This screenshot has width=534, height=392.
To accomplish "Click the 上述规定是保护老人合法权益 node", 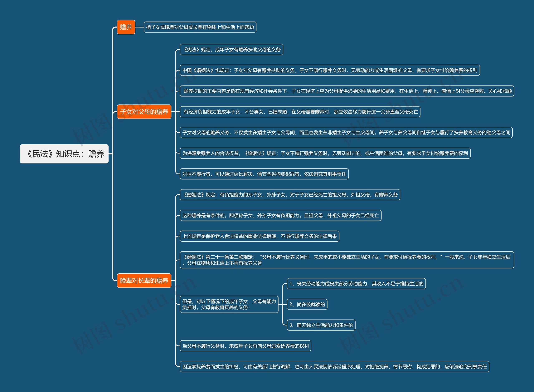I will tap(259, 236).
